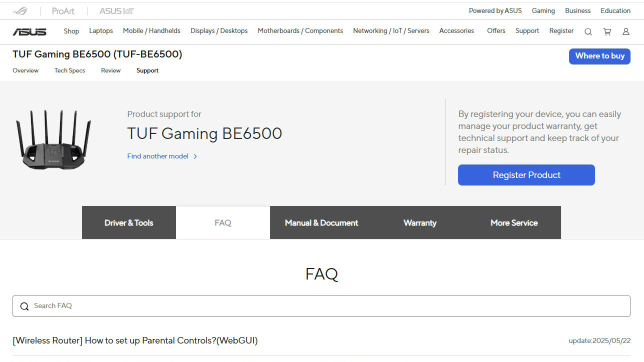The height and width of the screenshot is (362, 644).
Task: Open the site search magnifier icon
Action: 588,31
